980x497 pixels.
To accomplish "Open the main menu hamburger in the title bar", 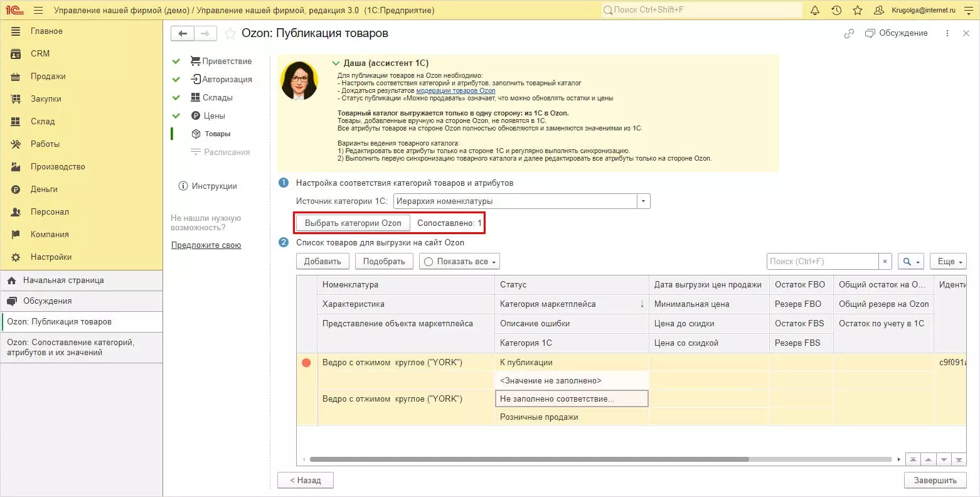I will click(x=38, y=10).
